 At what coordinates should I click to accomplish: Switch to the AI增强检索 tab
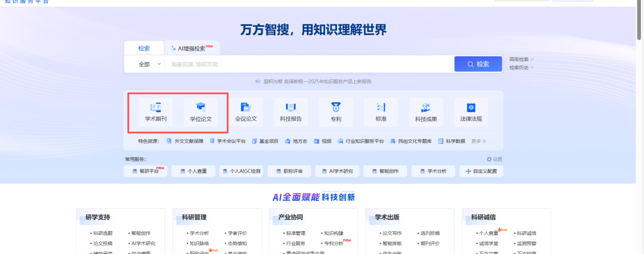[192, 48]
